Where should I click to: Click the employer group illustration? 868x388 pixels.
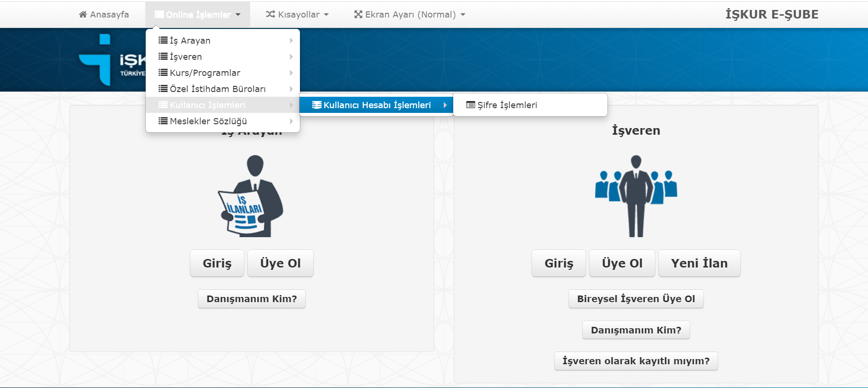click(636, 196)
